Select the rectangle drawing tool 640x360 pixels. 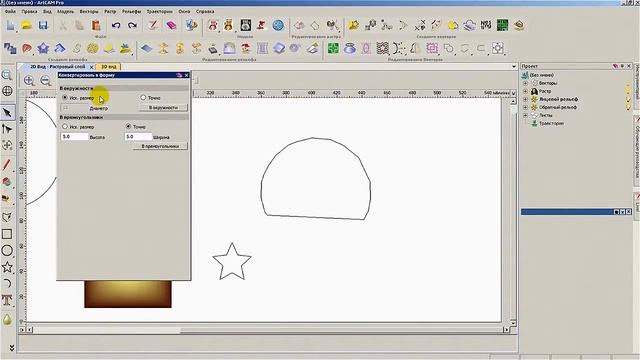click(x=7, y=234)
